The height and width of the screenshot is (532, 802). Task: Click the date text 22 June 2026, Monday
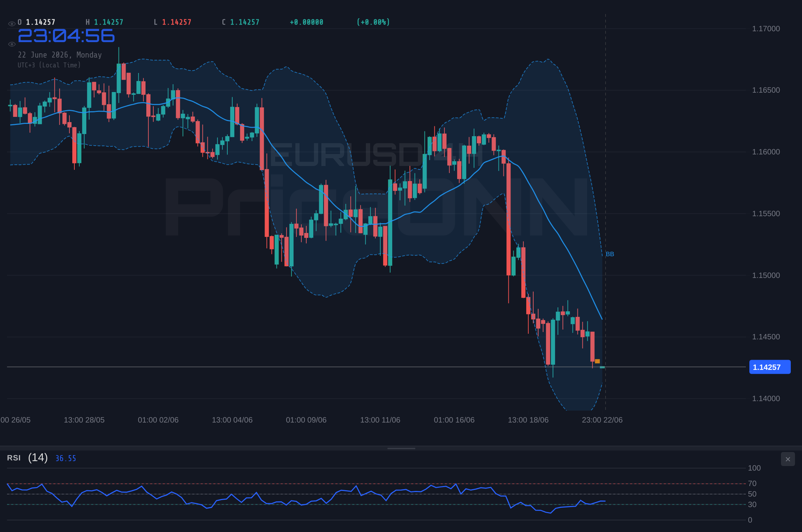click(x=60, y=55)
